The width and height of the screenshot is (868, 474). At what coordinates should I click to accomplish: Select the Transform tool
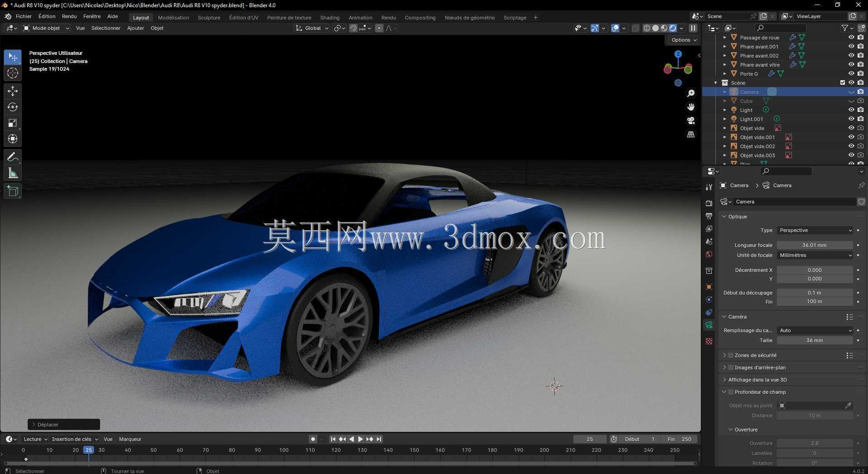13,139
